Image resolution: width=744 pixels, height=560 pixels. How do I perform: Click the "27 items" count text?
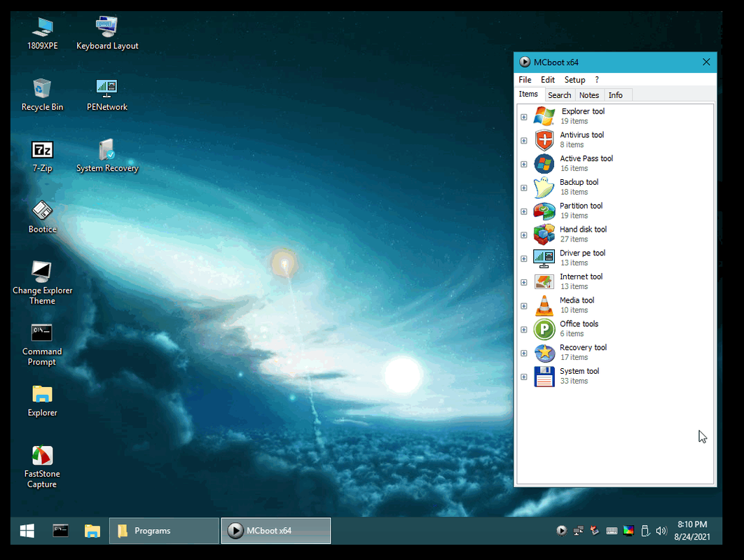(574, 239)
